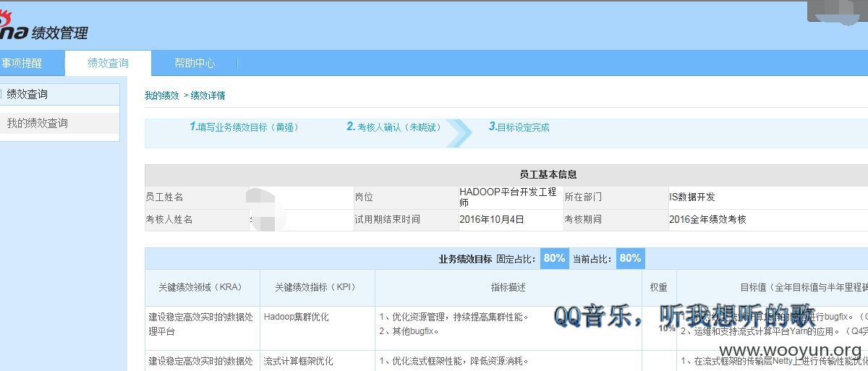
Task: Click the 其他bugfix description line
Action: 409,331
